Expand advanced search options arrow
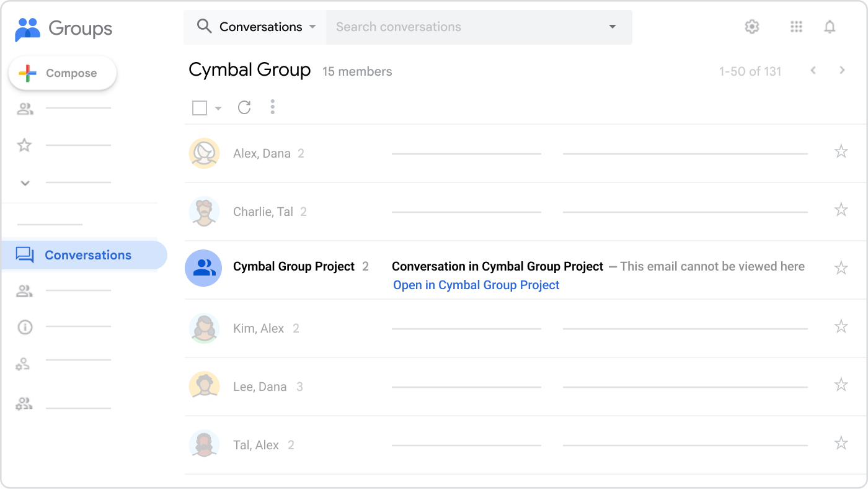The width and height of the screenshot is (868, 489). (x=612, y=27)
